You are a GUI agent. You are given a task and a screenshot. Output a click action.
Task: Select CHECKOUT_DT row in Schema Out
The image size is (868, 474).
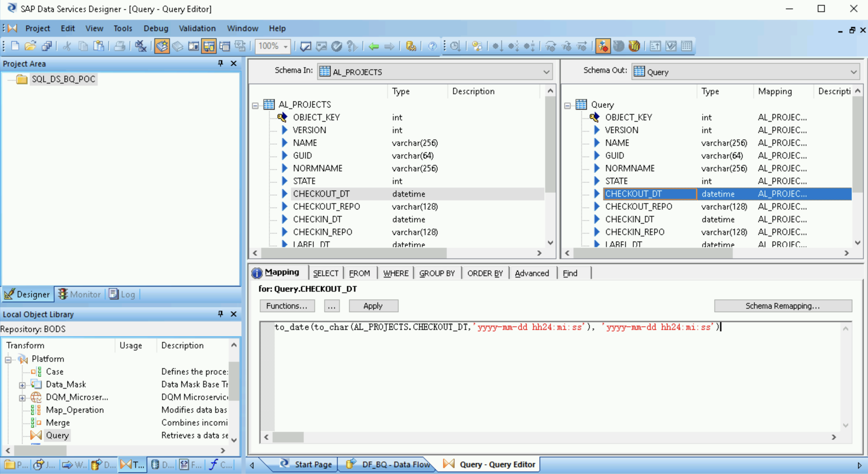(x=633, y=193)
